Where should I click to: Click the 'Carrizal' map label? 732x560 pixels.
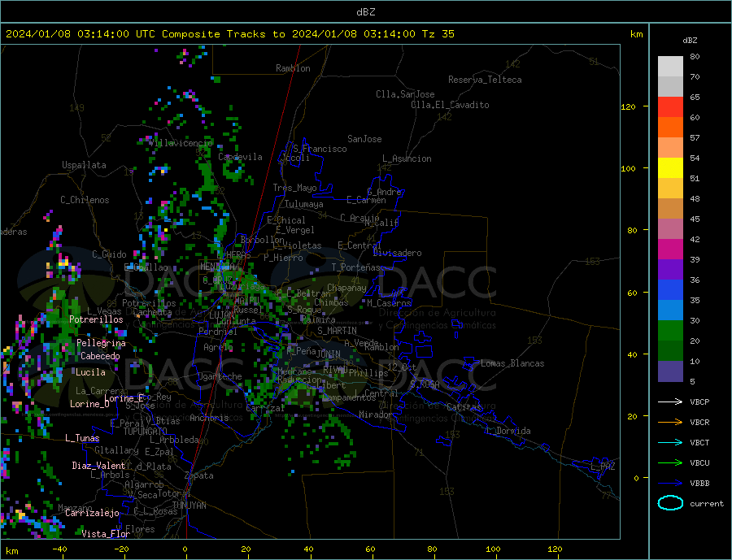[264, 408]
